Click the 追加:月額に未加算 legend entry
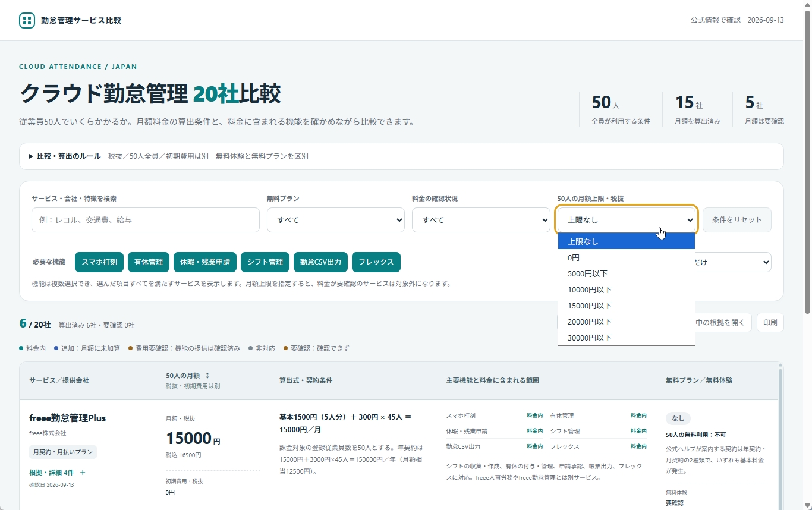Screen dimensions: 812x510 pyautogui.click(x=87, y=348)
